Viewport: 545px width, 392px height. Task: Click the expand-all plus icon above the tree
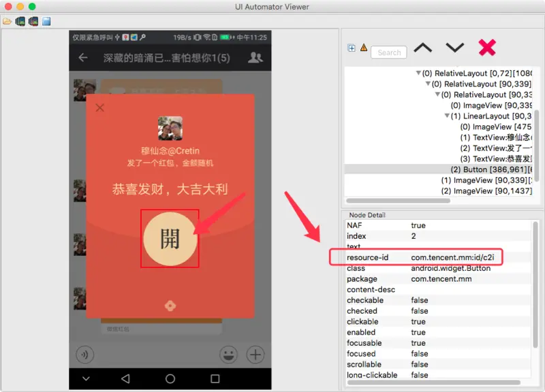(x=352, y=48)
